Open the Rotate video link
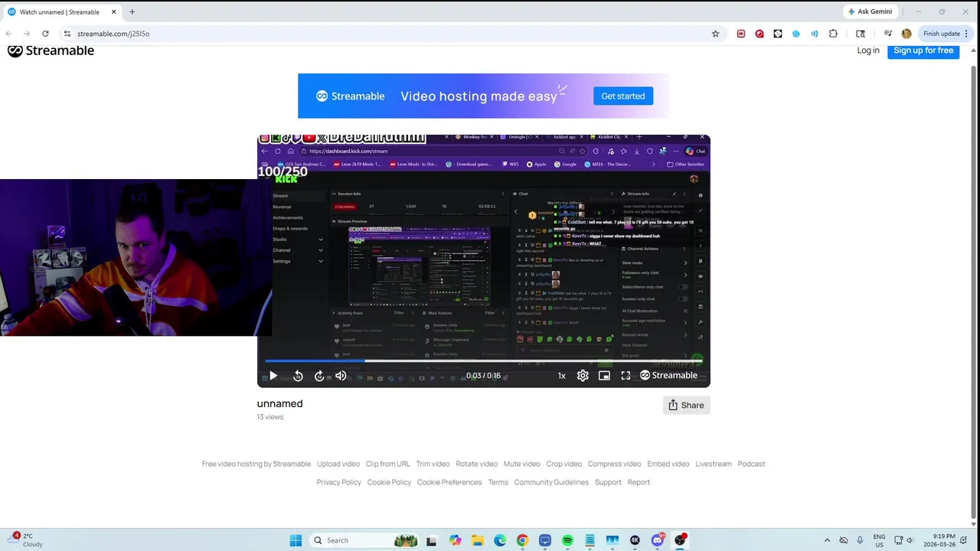The height and width of the screenshot is (551, 980). click(476, 464)
